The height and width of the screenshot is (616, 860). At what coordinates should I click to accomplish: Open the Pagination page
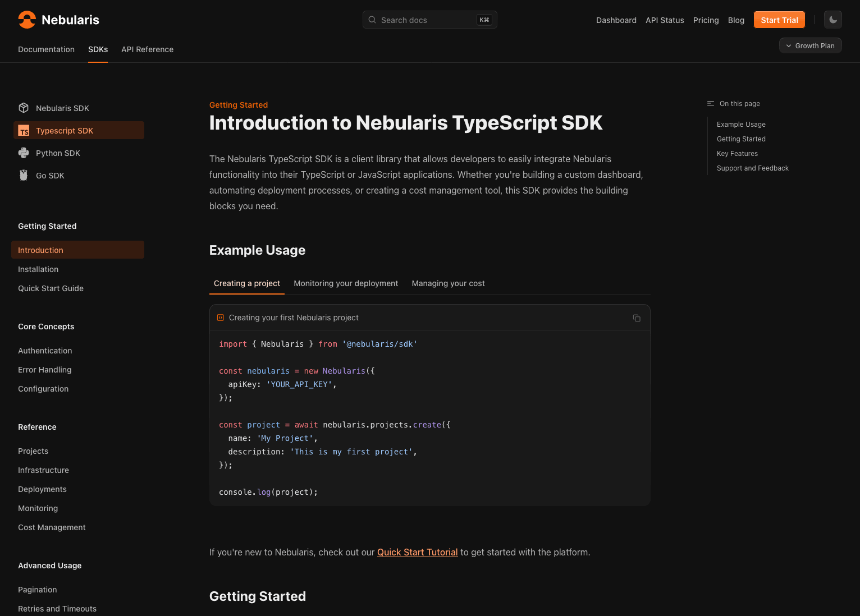[x=37, y=590]
